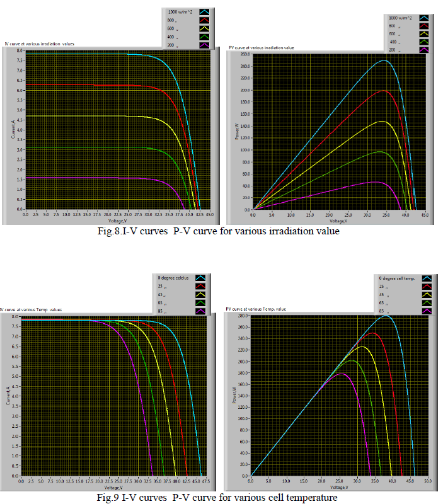443x504 pixels.
Task: Open yellow 600 plot icon in IV irradiation legend
Action: click(204, 28)
